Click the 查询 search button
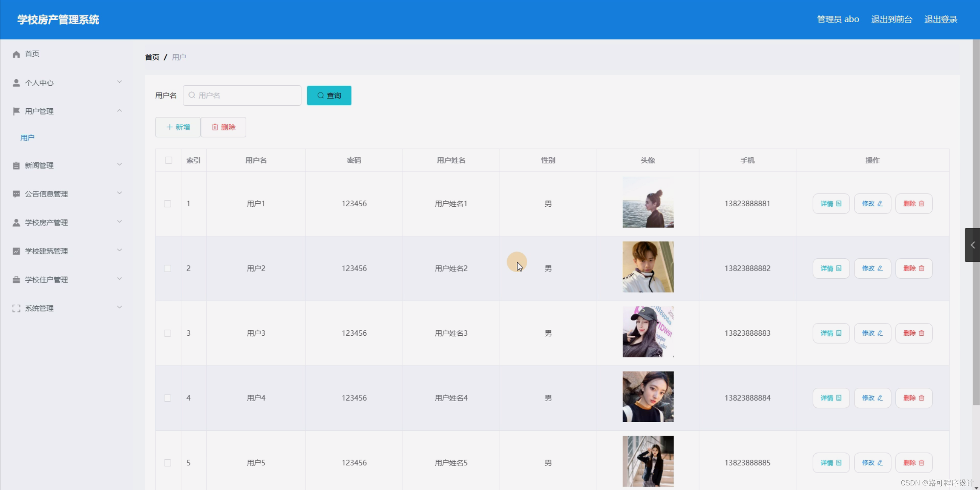Screen dimensions: 980x490 point(329,95)
